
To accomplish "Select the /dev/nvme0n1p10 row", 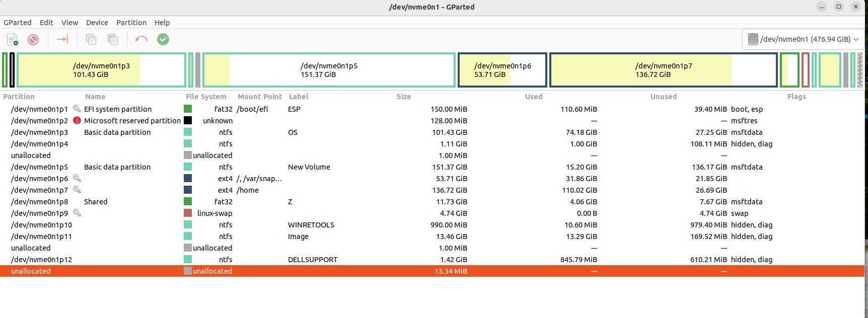I will point(432,224).
